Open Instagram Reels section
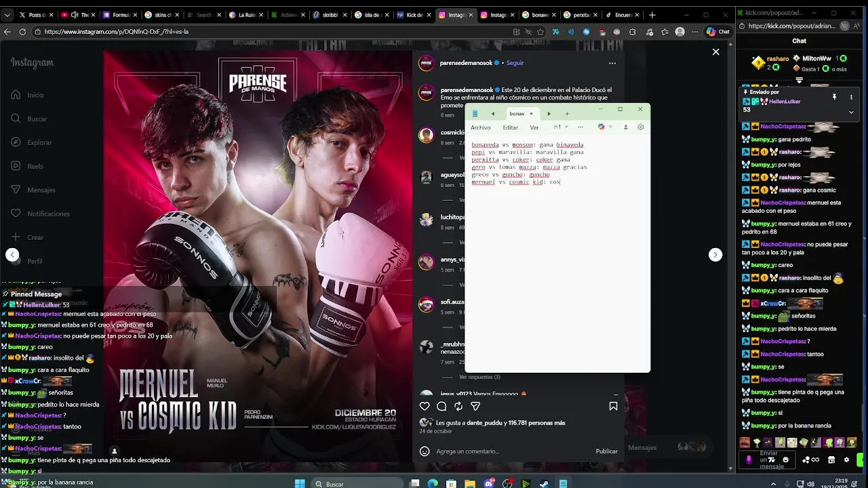The image size is (868, 488). (x=35, y=167)
